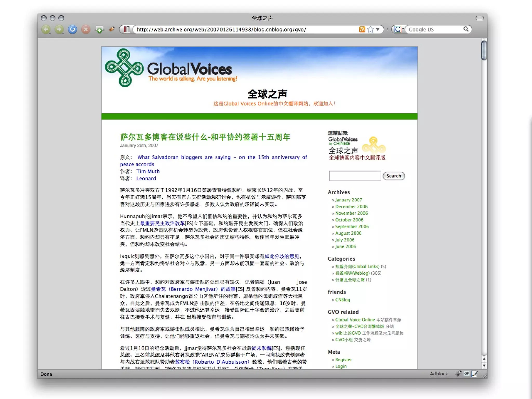
Task: Click the browser Back arrow button
Action: click(x=46, y=29)
